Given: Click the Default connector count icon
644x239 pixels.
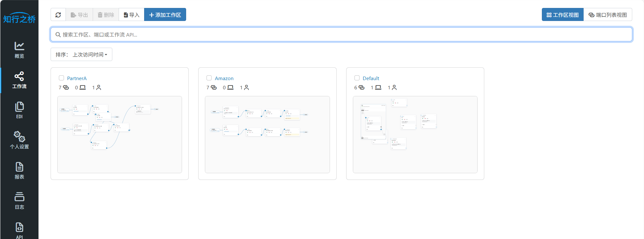Looking at the screenshot, I should pos(361,87).
